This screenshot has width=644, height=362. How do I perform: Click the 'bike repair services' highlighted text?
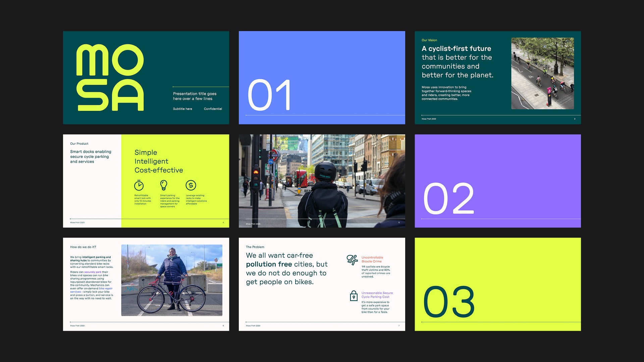[x=106, y=289]
